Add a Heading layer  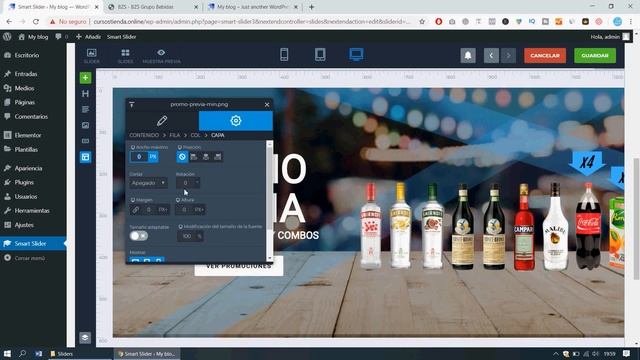point(85,93)
